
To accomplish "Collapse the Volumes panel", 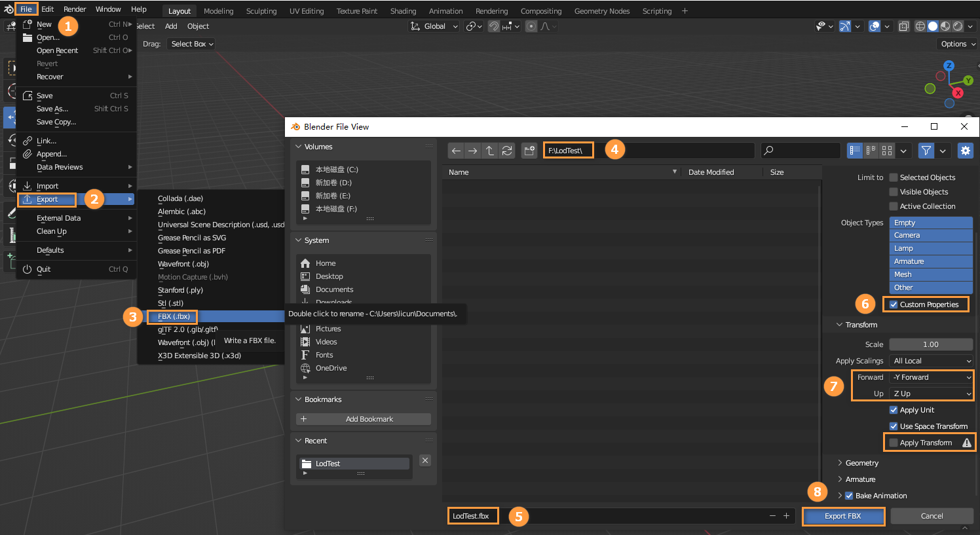I will pos(314,147).
